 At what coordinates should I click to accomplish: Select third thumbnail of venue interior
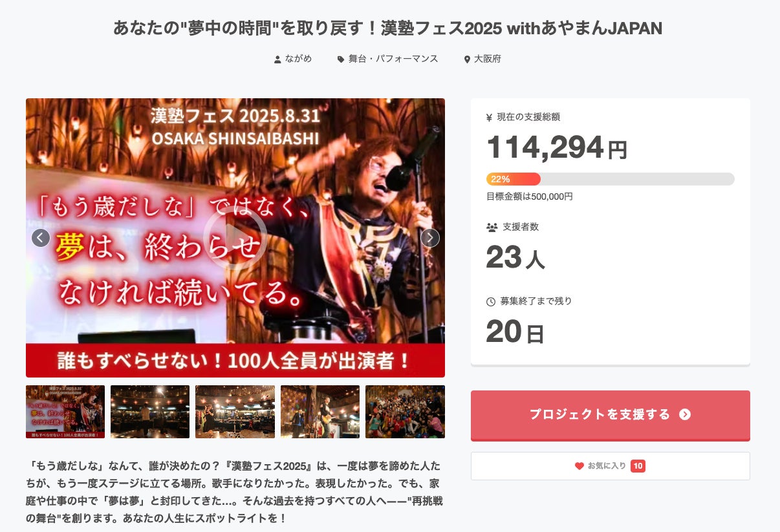coord(235,412)
